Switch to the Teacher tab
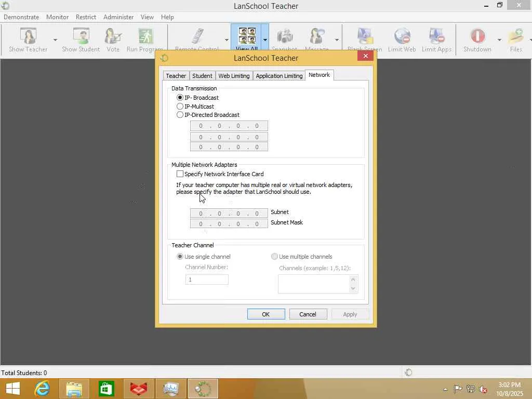The height and width of the screenshot is (399, 532). coord(176,76)
